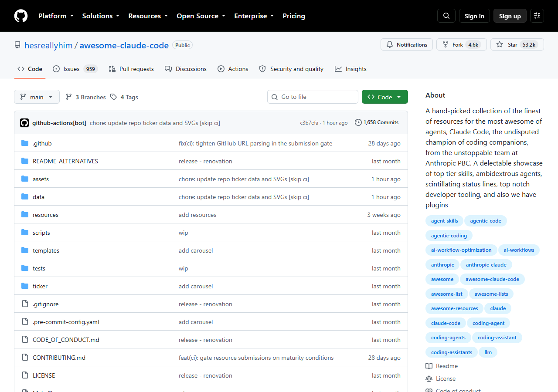Click the assets folder icon
558x392 pixels.
25,179
